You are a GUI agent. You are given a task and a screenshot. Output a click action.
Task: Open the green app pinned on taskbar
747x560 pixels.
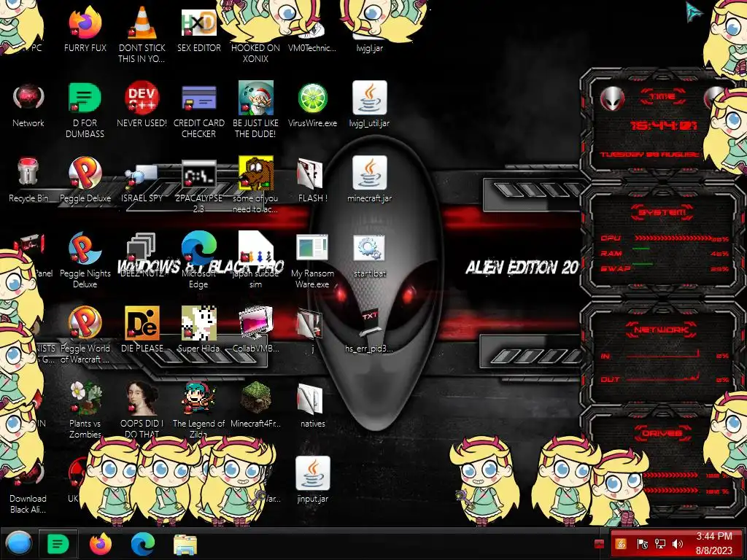coord(58,543)
